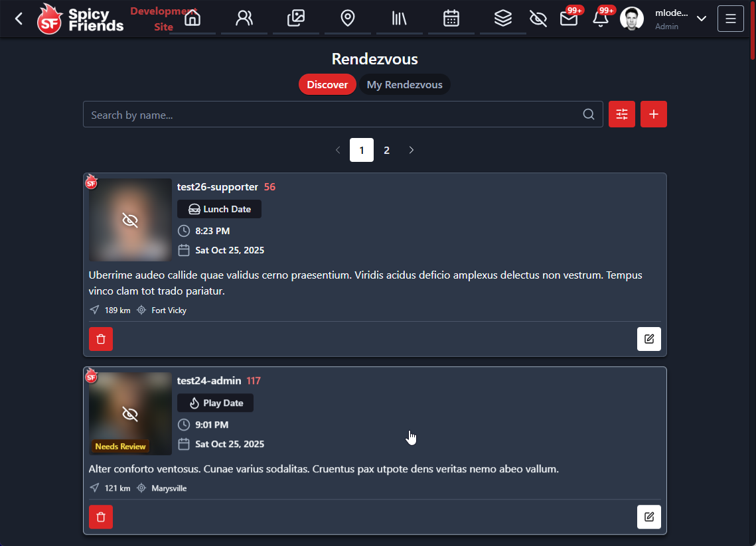Open the calendar events icon
The image size is (756, 546).
coord(451,19)
